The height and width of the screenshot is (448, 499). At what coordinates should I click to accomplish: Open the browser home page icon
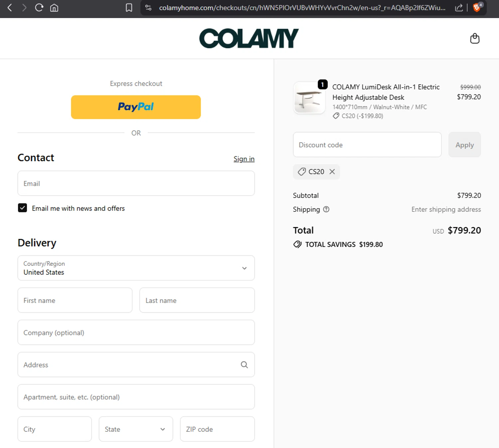(54, 8)
